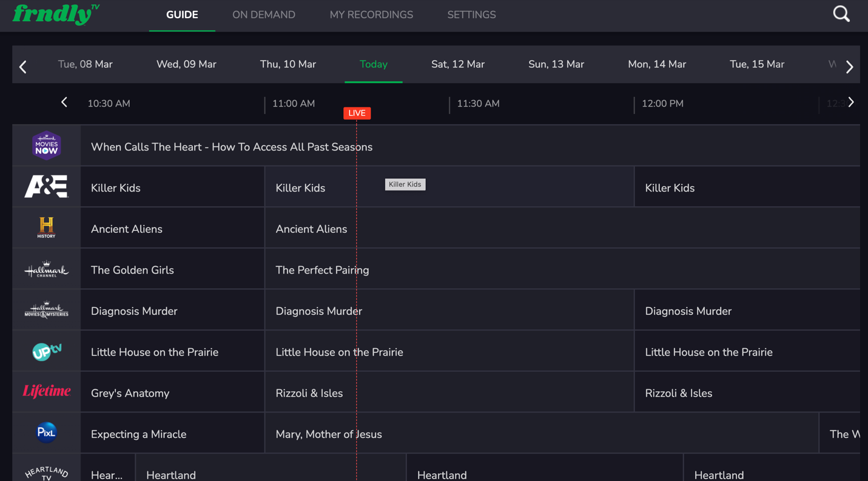Open The Perfect Pairing movie listing

(x=563, y=270)
